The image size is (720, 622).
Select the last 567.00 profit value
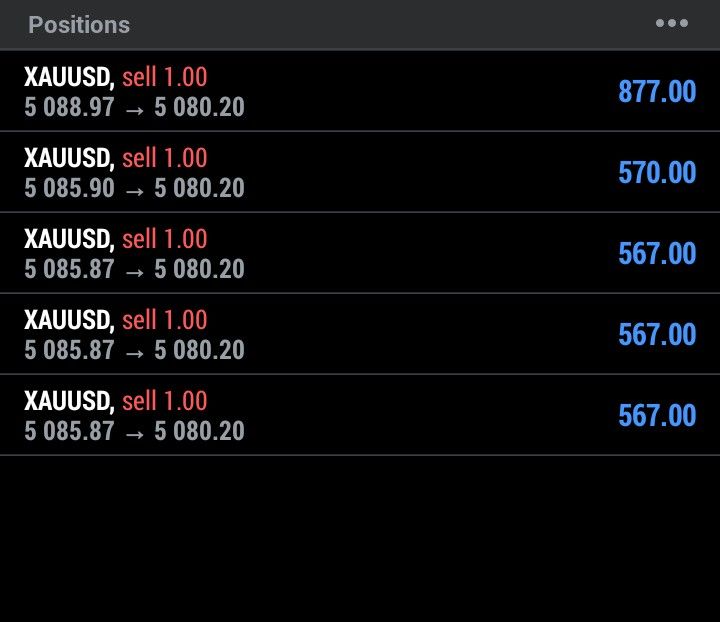(x=656, y=416)
